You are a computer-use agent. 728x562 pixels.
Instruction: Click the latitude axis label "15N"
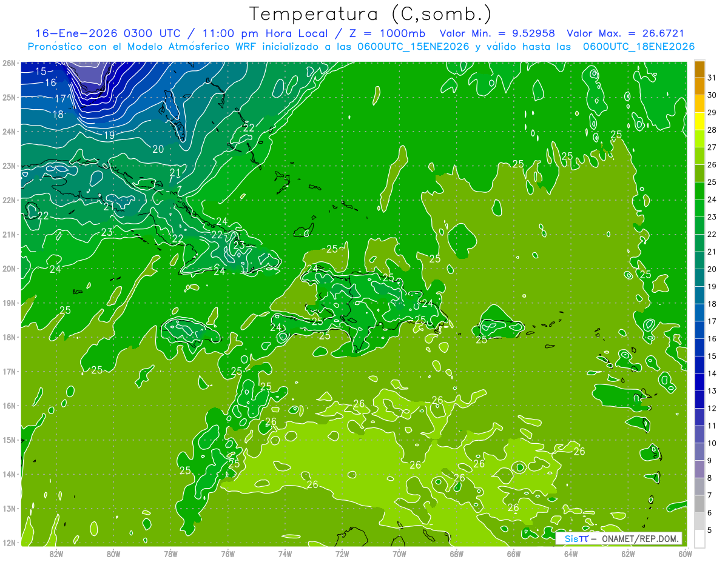[x=8, y=440]
